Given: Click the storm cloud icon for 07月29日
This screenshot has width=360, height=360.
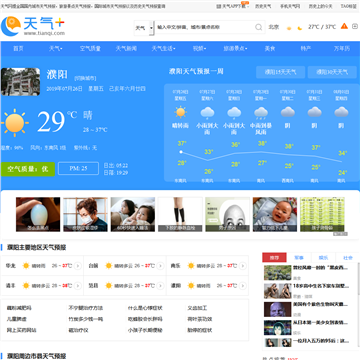Looking at the screenshot, I should pyautogui.click(x=261, y=113).
